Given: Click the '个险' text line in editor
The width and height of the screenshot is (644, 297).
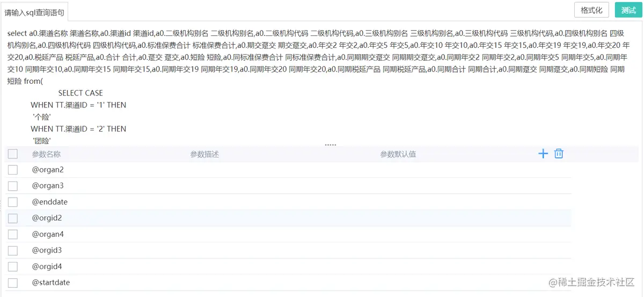Looking at the screenshot, I should pyautogui.click(x=42, y=117).
